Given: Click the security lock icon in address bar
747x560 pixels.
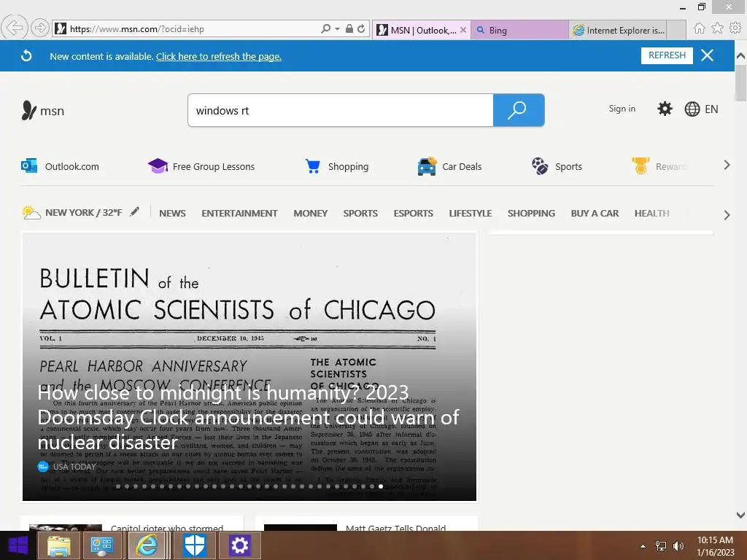Looking at the screenshot, I should pos(349,28).
